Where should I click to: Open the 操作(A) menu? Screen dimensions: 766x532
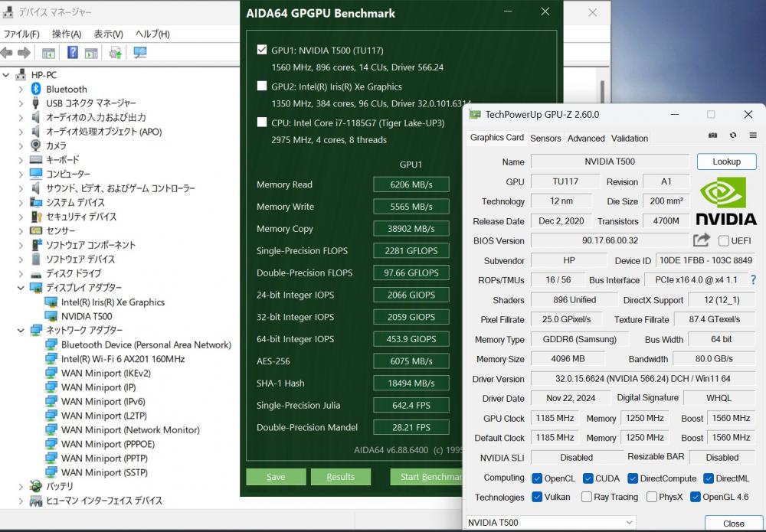(66, 34)
